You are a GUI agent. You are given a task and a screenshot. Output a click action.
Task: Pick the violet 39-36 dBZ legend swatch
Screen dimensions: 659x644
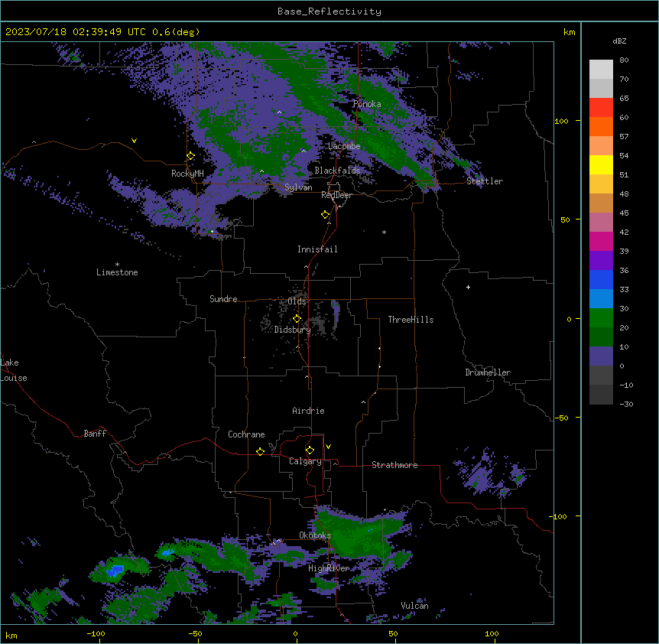[x=601, y=261]
